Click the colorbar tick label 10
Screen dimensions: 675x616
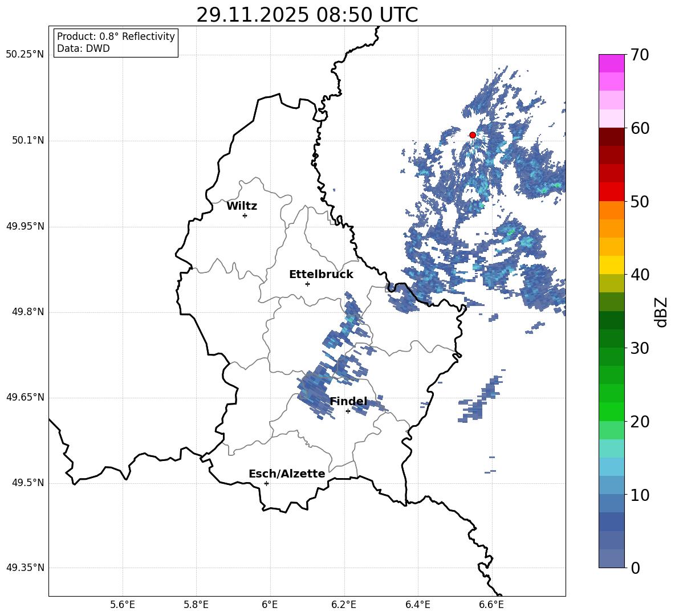click(640, 495)
